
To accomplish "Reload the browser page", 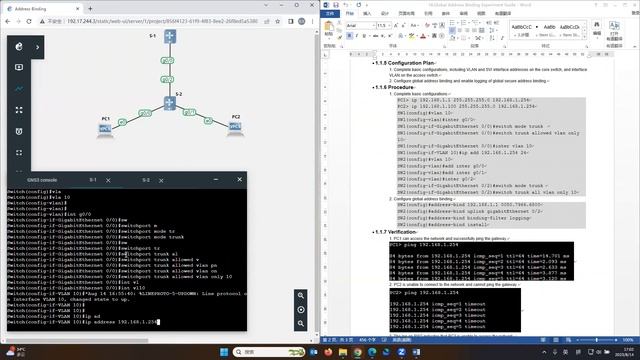I will tap(29, 21).
